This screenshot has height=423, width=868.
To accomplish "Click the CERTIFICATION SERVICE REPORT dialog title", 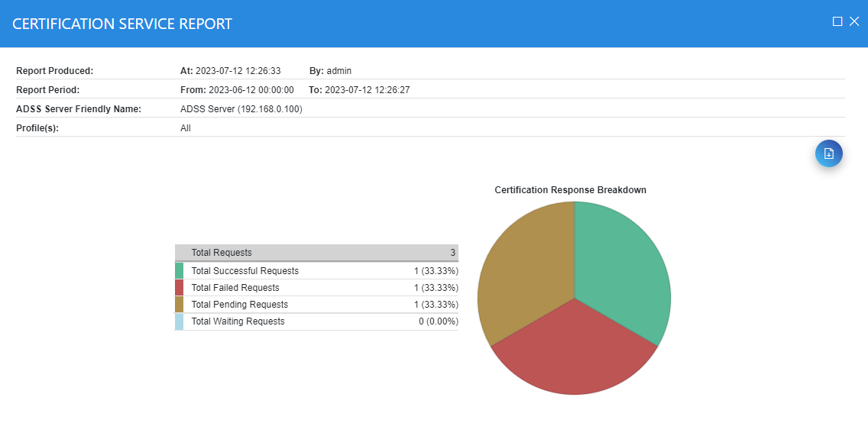I will (122, 24).
